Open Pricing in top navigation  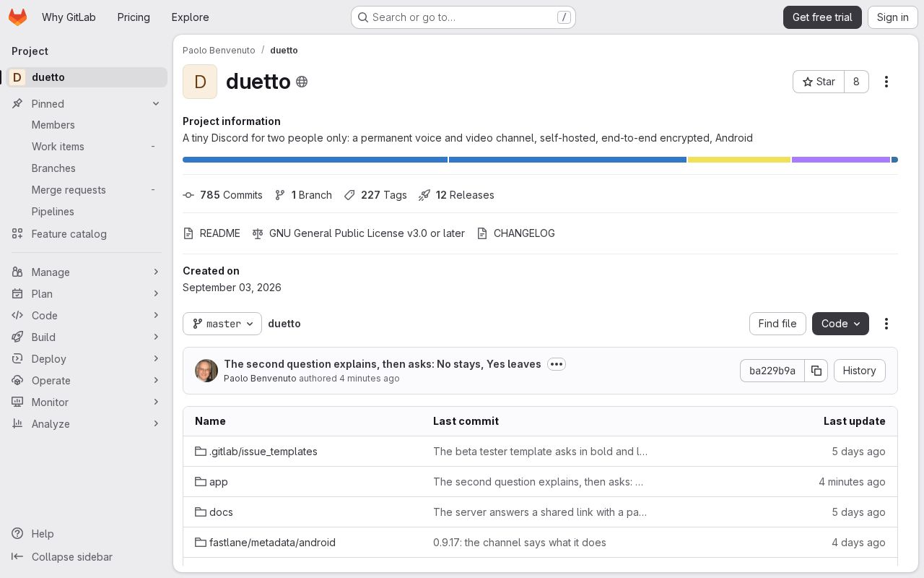click(x=134, y=17)
